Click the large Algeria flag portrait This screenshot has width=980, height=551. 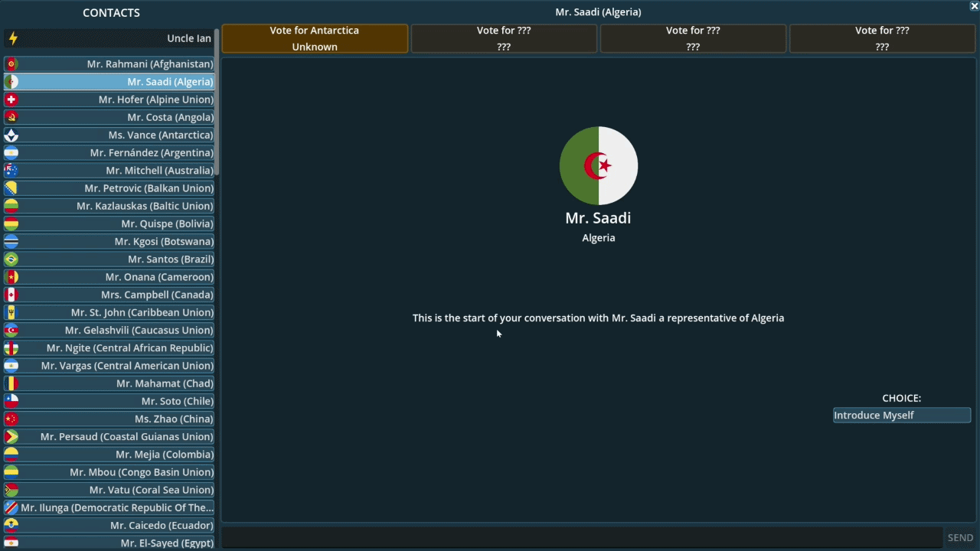coord(598,165)
